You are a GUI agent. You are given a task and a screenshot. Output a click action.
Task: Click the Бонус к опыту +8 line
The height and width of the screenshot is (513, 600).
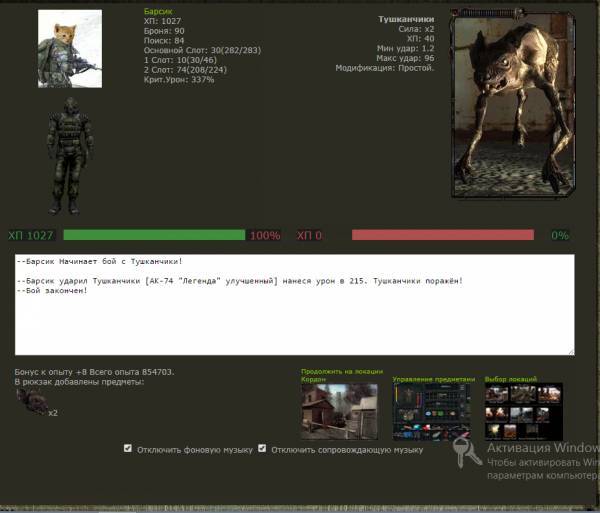click(x=94, y=372)
